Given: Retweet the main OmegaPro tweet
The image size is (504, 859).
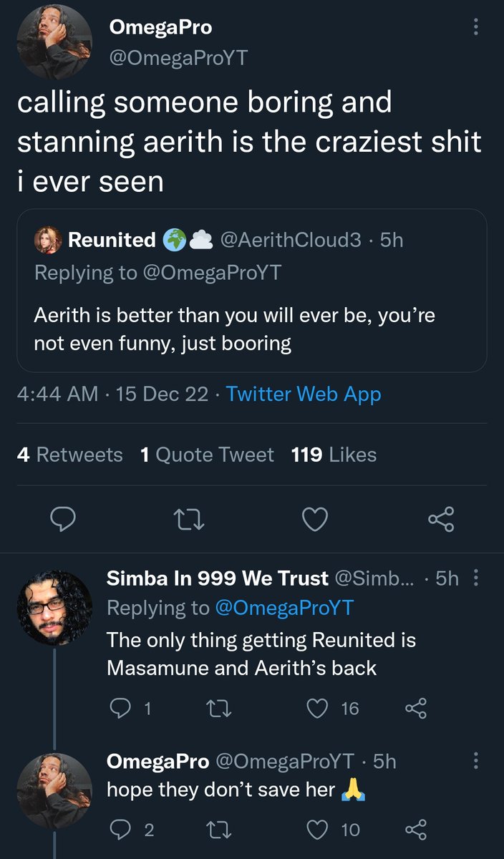Looking at the screenshot, I should pos(188,519).
